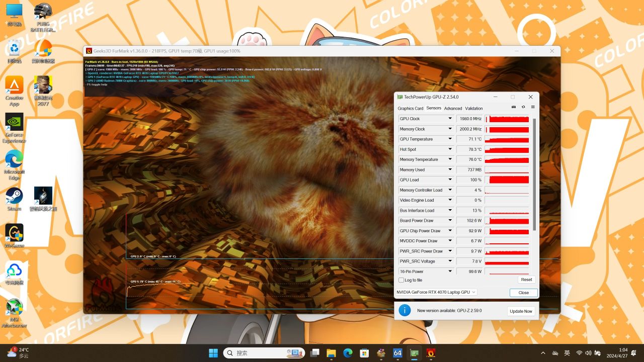644x362 pixels.
Task: Open the volume control in tray
Action: (x=589, y=353)
